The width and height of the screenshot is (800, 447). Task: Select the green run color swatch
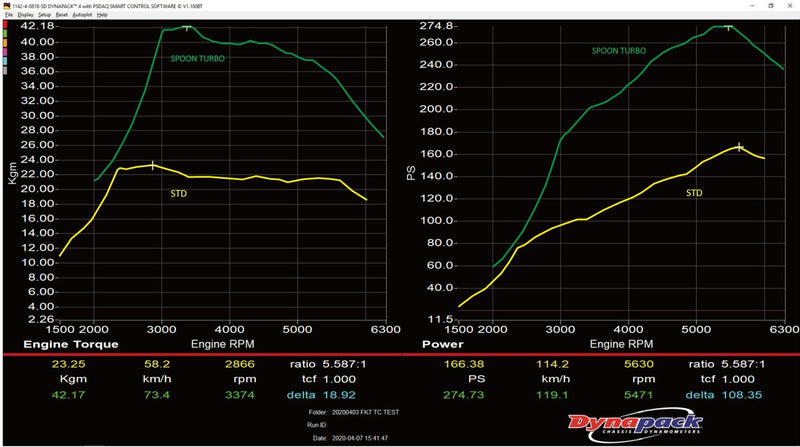[x=3, y=35]
